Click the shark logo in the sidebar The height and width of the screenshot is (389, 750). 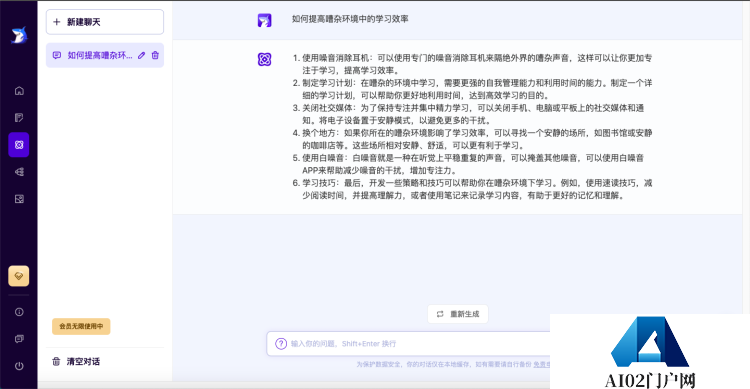tap(19, 35)
